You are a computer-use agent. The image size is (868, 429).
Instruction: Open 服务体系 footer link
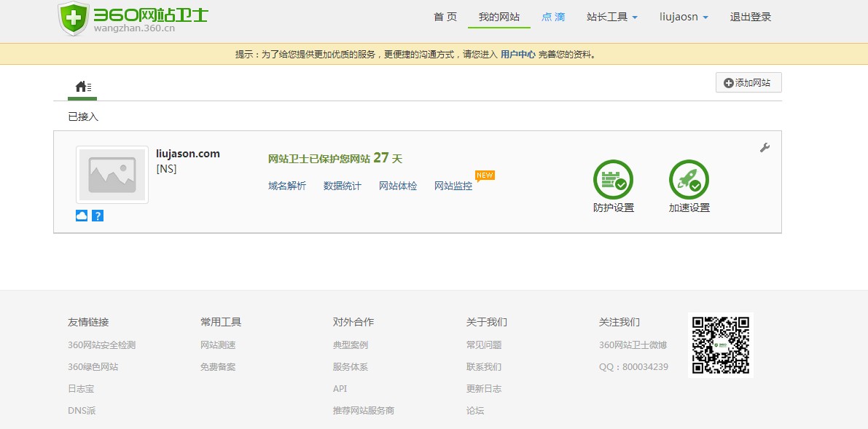pos(351,367)
